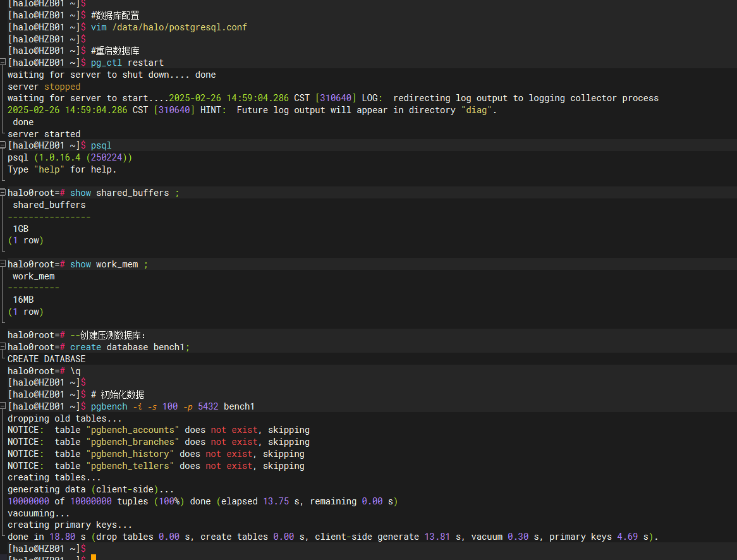The image size is (737, 560).
Task: Click the CREATE DATABASE result text
Action: pyautogui.click(x=47, y=359)
